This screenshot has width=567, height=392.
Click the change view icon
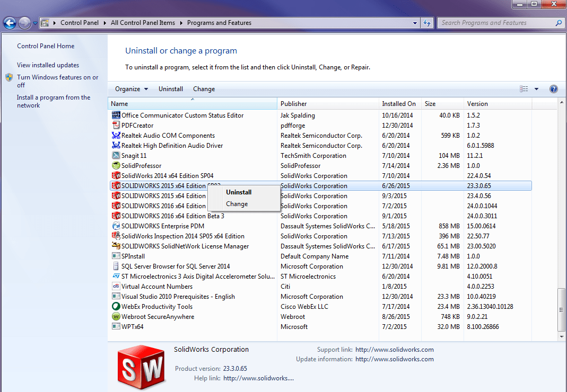524,89
